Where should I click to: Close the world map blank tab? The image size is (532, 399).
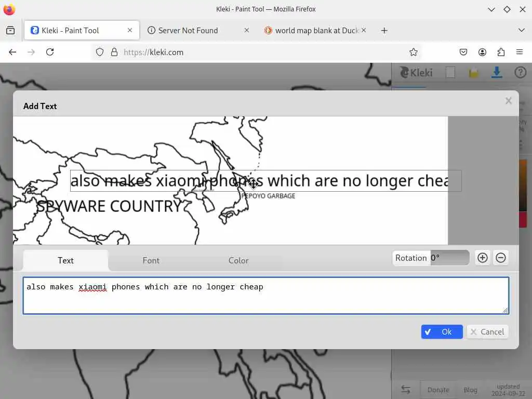363,30
